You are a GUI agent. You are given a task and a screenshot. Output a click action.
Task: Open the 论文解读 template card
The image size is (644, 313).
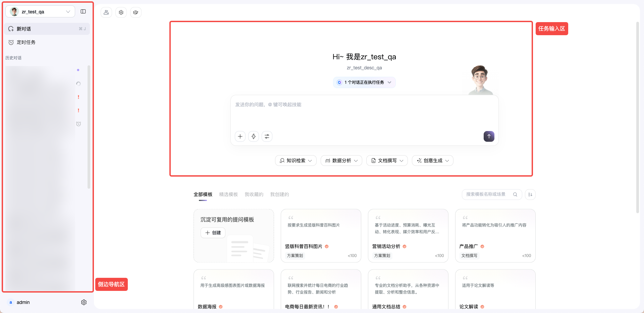[x=495, y=290]
